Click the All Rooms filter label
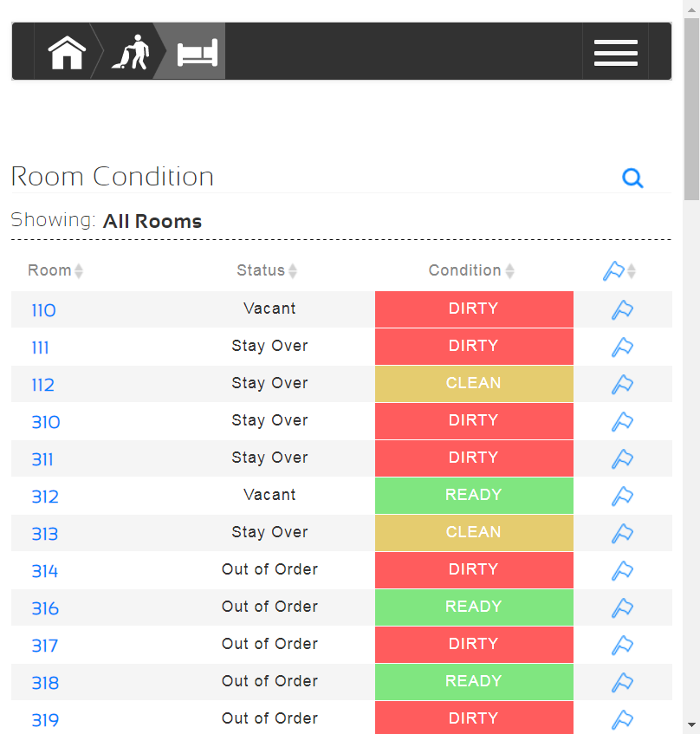 point(152,221)
